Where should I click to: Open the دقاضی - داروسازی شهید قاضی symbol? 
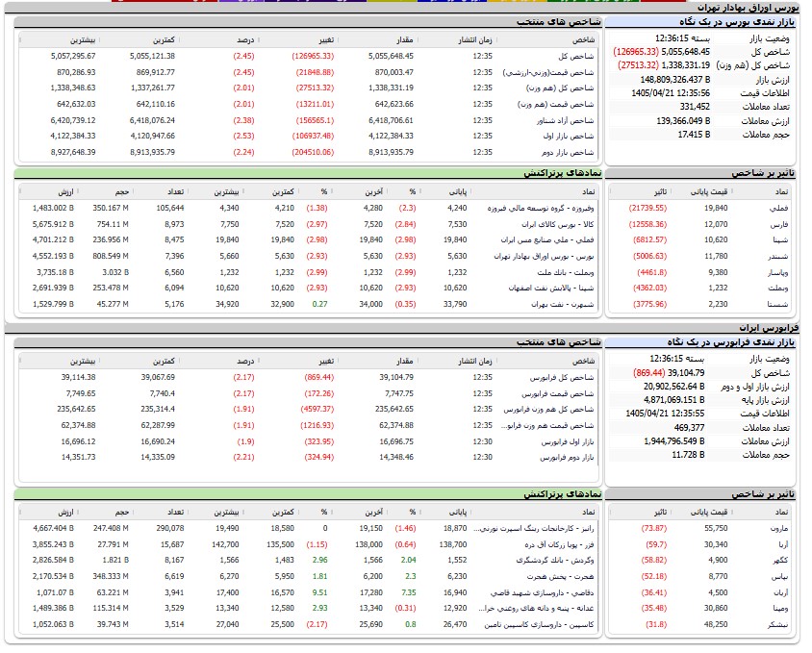pos(543,592)
